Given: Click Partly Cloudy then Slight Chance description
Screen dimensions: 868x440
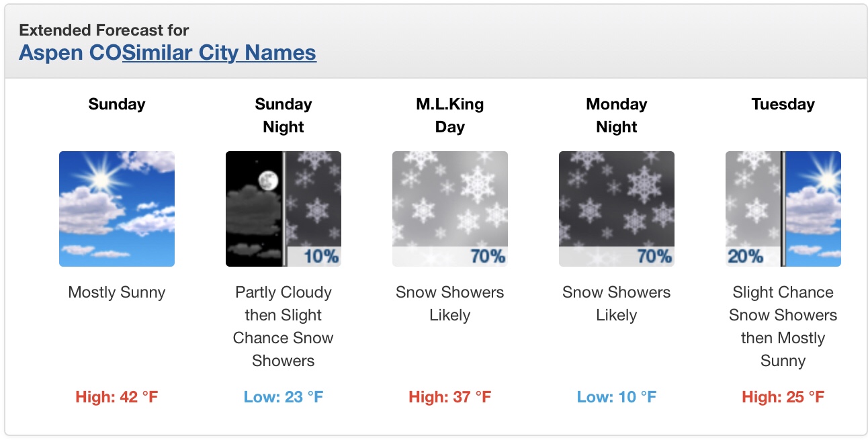Looking at the screenshot, I should 284,326.
